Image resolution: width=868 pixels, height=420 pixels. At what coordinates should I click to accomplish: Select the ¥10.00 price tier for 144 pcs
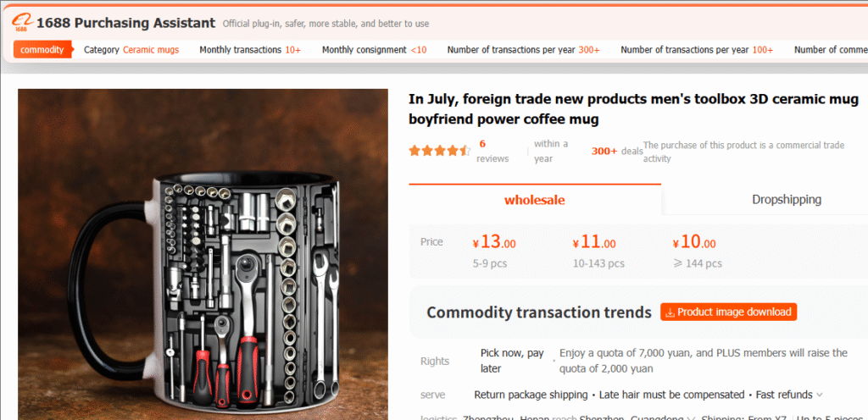pos(697,251)
